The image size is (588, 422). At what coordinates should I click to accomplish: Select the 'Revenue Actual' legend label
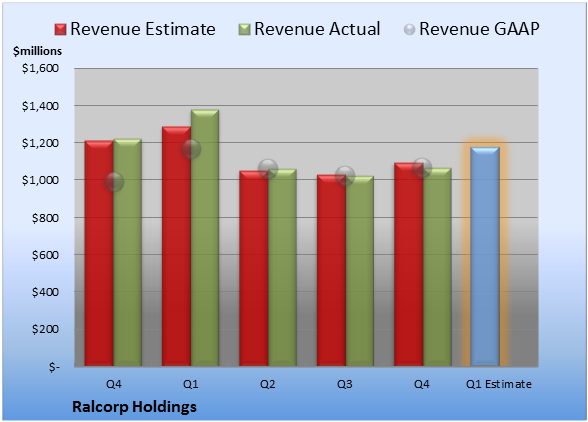coord(317,29)
